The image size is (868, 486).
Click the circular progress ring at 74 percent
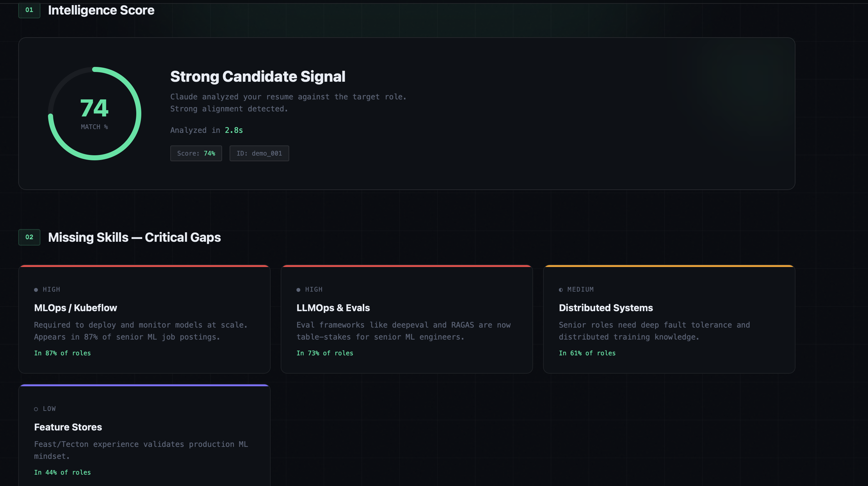coord(94,114)
